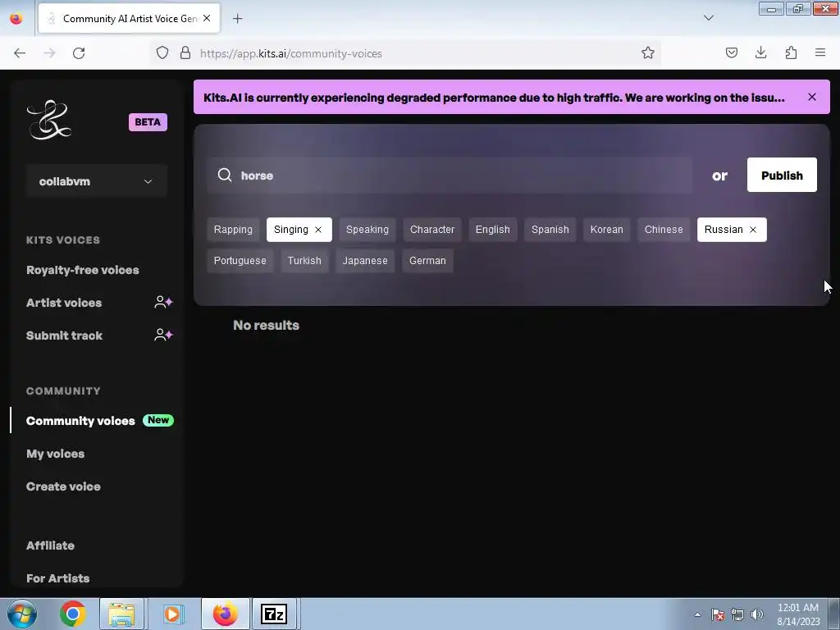This screenshot has height=630, width=840.
Task: Toggle the Character filter tag
Action: click(x=432, y=230)
